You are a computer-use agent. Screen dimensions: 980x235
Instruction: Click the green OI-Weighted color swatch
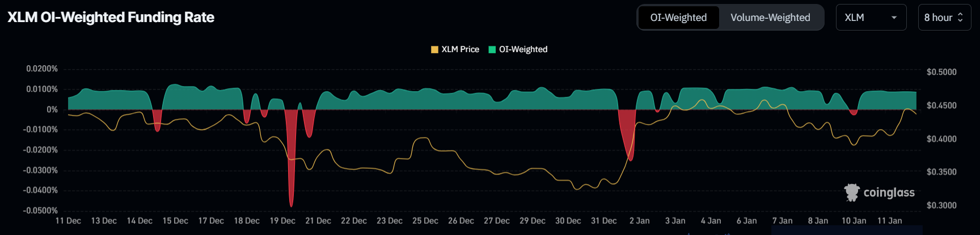(x=492, y=49)
